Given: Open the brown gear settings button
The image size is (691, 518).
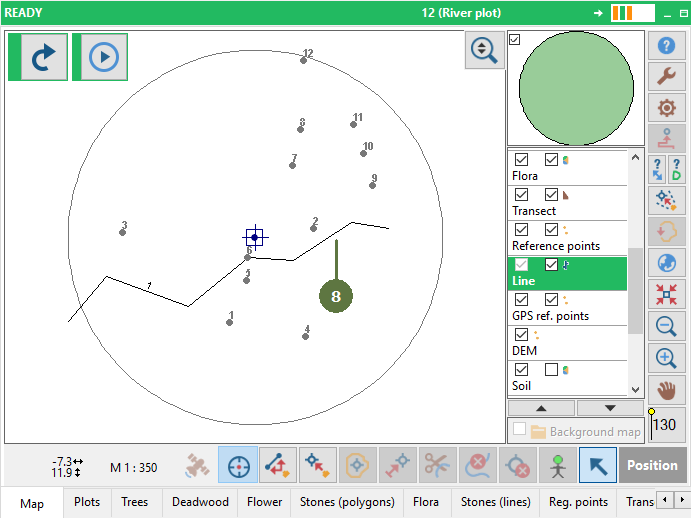Looking at the screenshot, I should click(666, 108).
